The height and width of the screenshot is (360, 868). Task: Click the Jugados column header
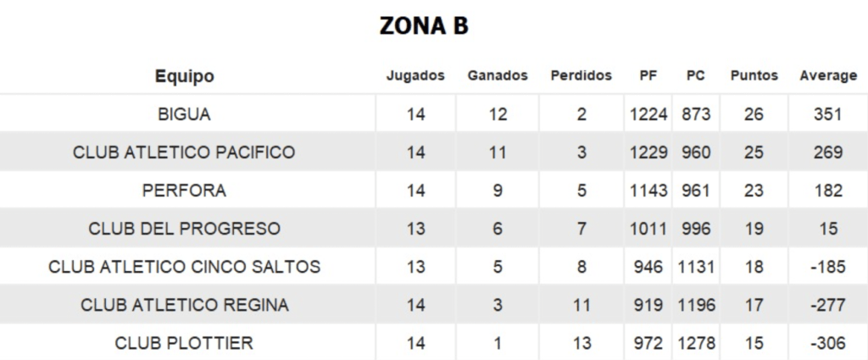pyautogui.click(x=415, y=75)
